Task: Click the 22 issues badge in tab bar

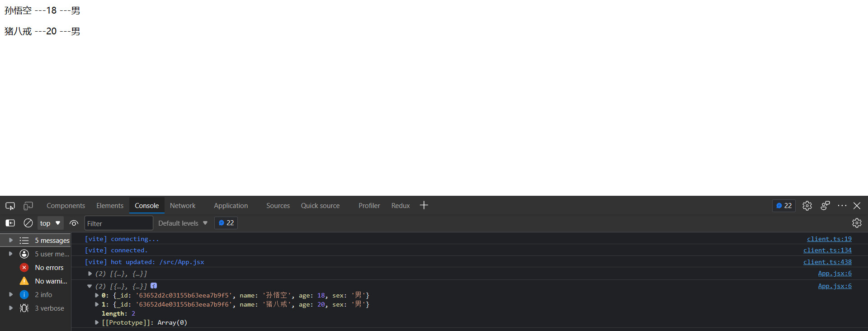Action: [784, 206]
